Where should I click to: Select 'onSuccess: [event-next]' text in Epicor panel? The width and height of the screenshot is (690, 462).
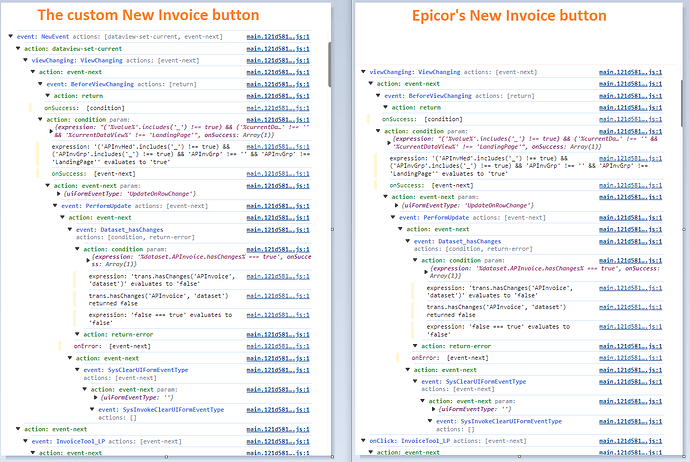click(x=432, y=185)
